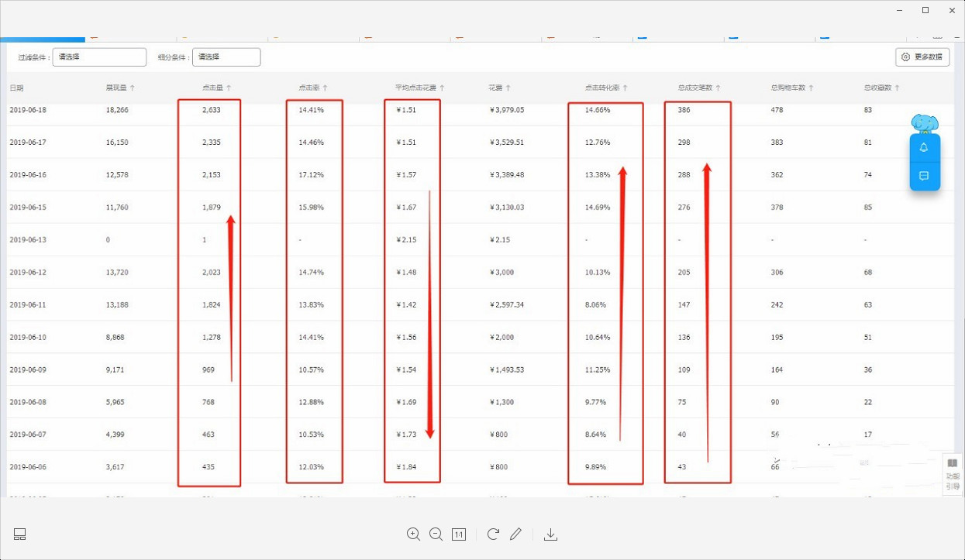Click the 386 total transactions value
The width and height of the screenshot is (965, 560).
point(684,110)
